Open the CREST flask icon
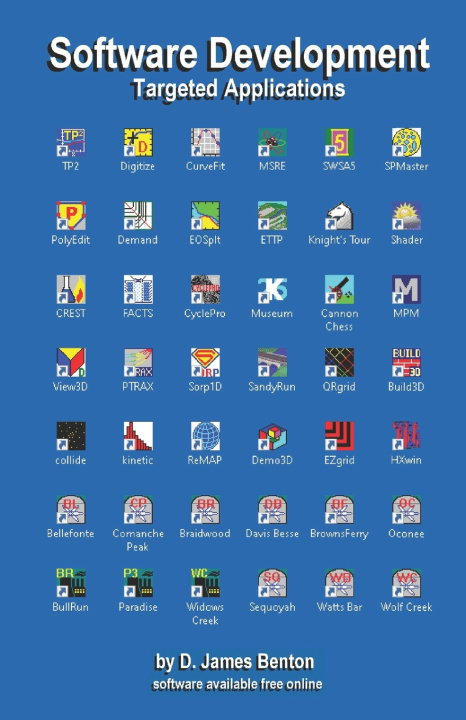The width and height of the screenshot is (466, 720). [71, 289]
